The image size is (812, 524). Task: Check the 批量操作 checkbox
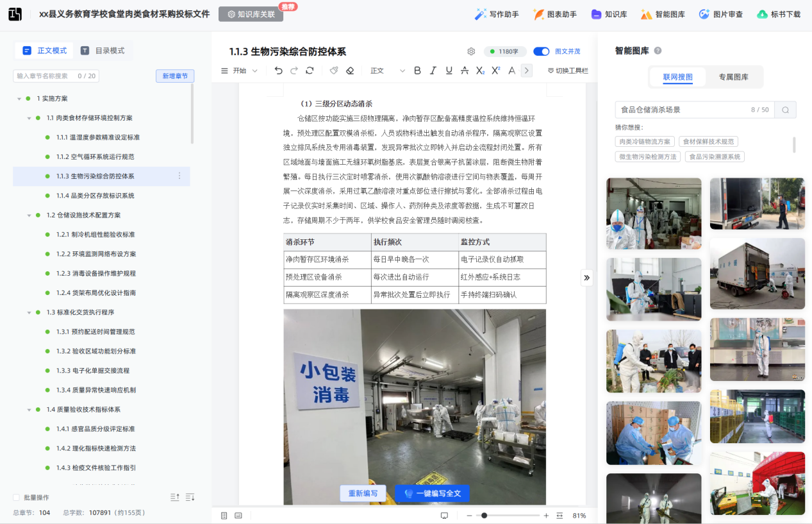(x=17, y=498)
